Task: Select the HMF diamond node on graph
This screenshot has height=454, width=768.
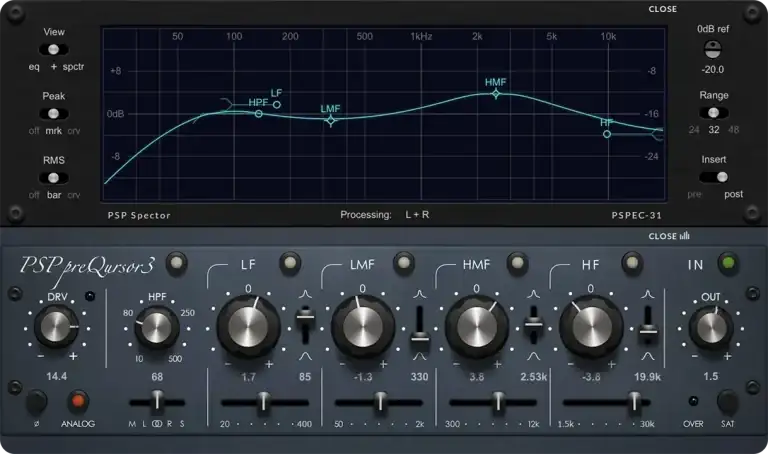Action: point(496,94)
